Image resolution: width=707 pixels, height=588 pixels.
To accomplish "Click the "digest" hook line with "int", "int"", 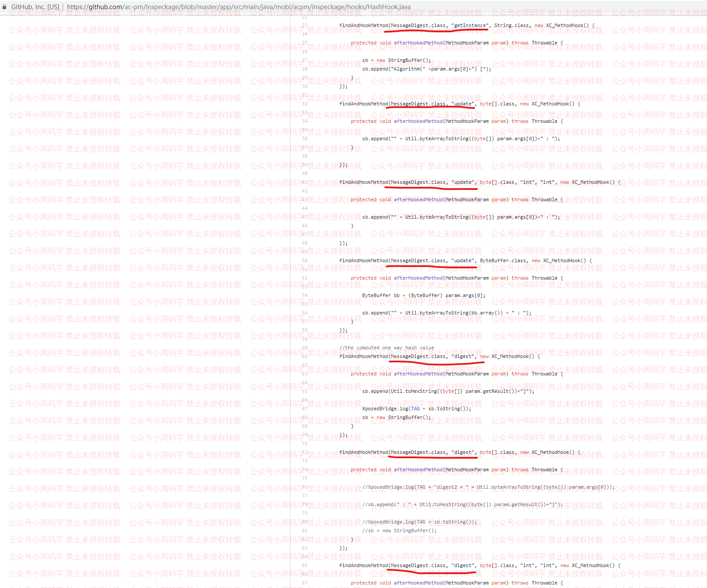I will [x=480, y=565].
